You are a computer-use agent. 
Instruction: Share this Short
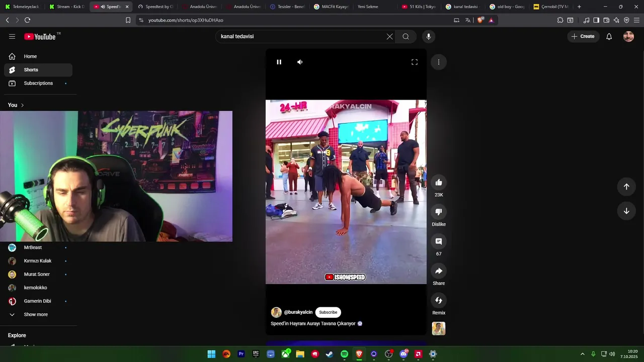click(439, 271)
